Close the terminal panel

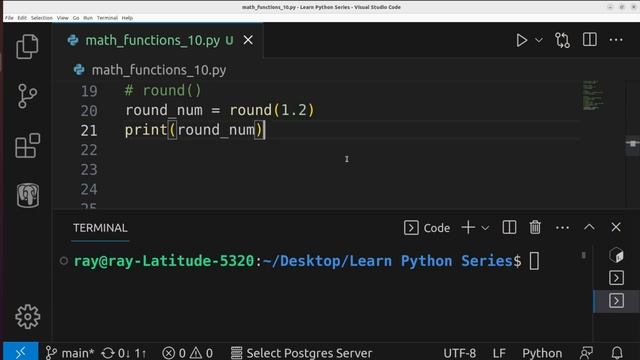pyautogui.click(x=616, y=227)
